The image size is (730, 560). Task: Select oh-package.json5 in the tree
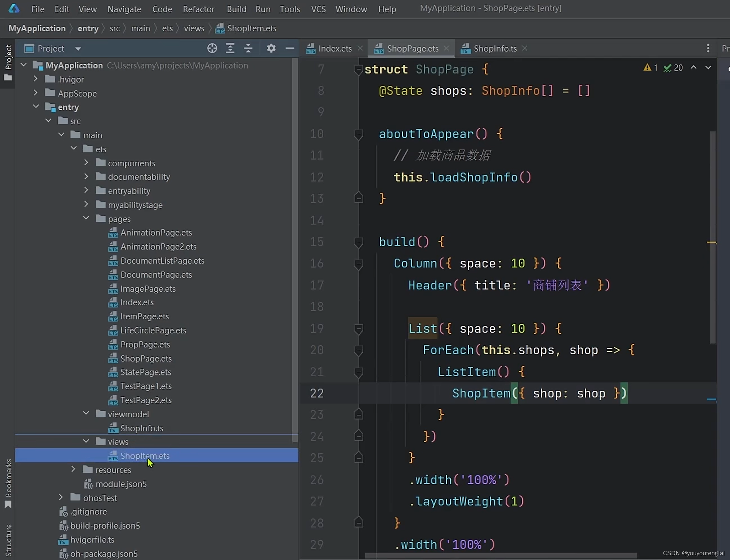click(x=104, y=554)
